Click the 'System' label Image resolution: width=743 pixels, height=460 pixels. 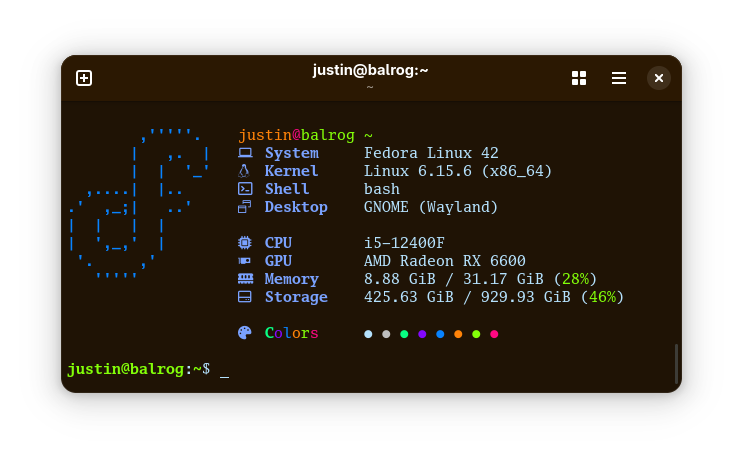[x=292, y=153]
